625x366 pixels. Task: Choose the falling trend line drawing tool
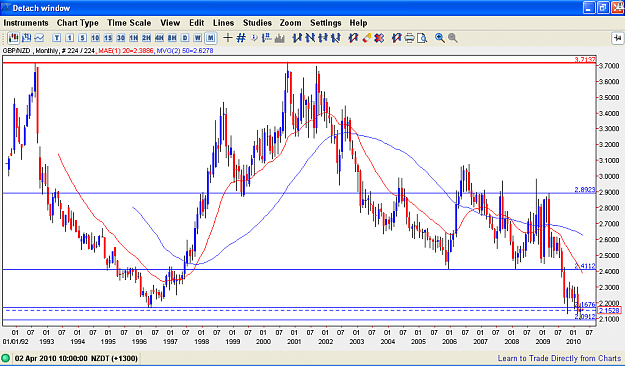[x=310, y=38]
